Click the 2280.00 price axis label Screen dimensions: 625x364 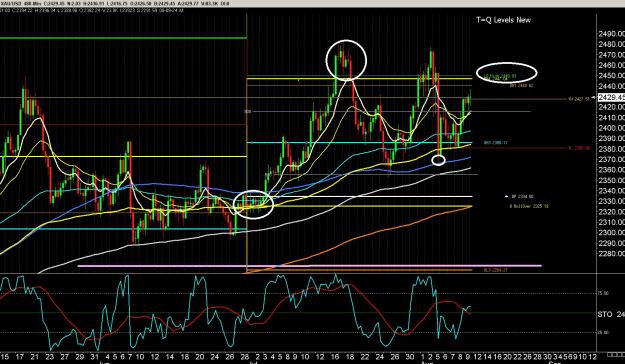(611, 254)
